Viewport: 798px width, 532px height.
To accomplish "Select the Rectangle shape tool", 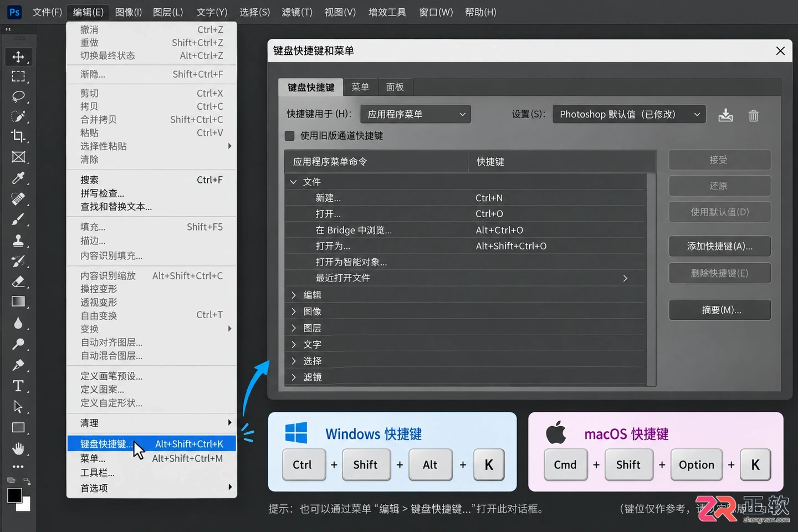I will (18, 428).
